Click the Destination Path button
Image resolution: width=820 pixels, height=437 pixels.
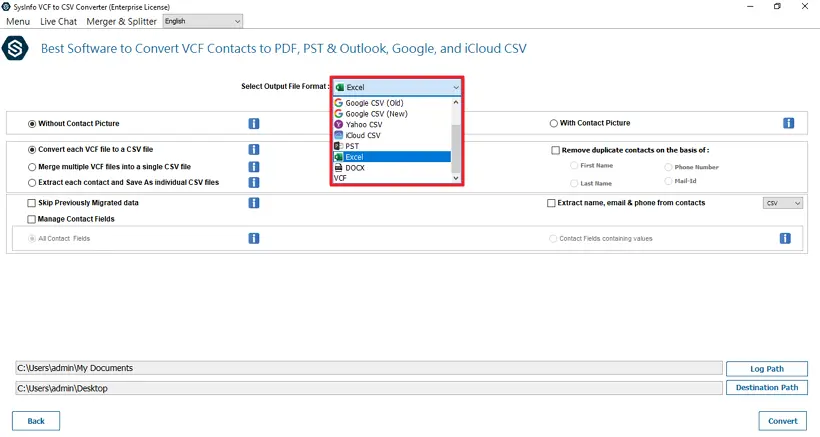click(x=767, y=387)
